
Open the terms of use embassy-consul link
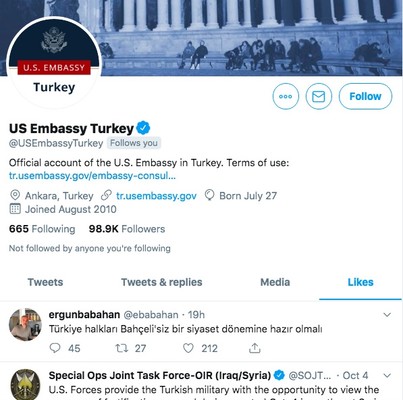point(92,176)
